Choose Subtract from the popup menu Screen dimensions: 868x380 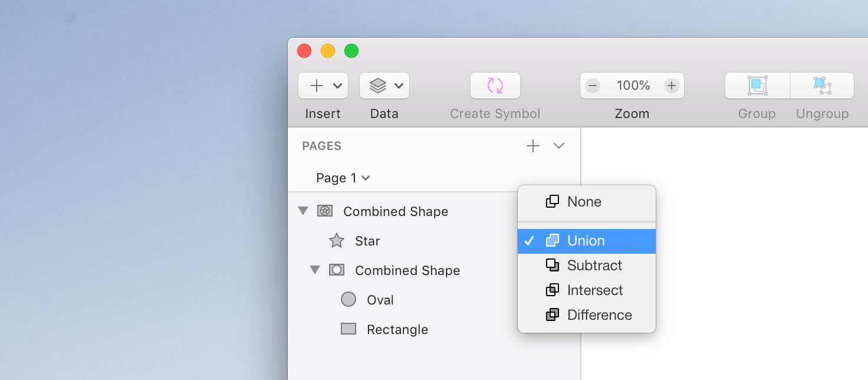point(594,266)
